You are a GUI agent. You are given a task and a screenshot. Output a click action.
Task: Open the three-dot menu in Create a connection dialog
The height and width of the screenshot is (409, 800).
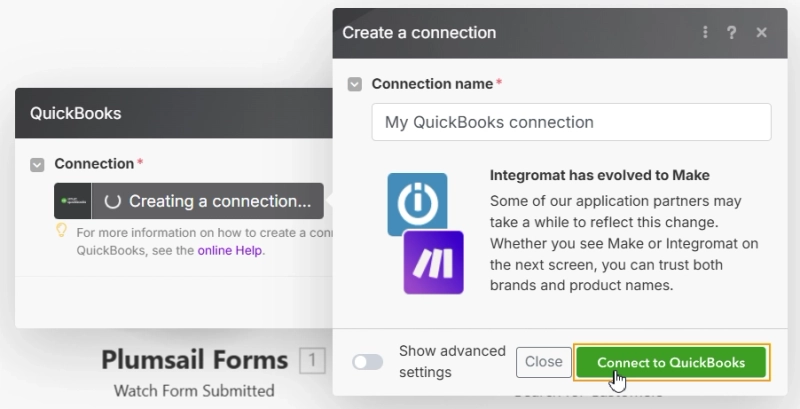[705, 33]
